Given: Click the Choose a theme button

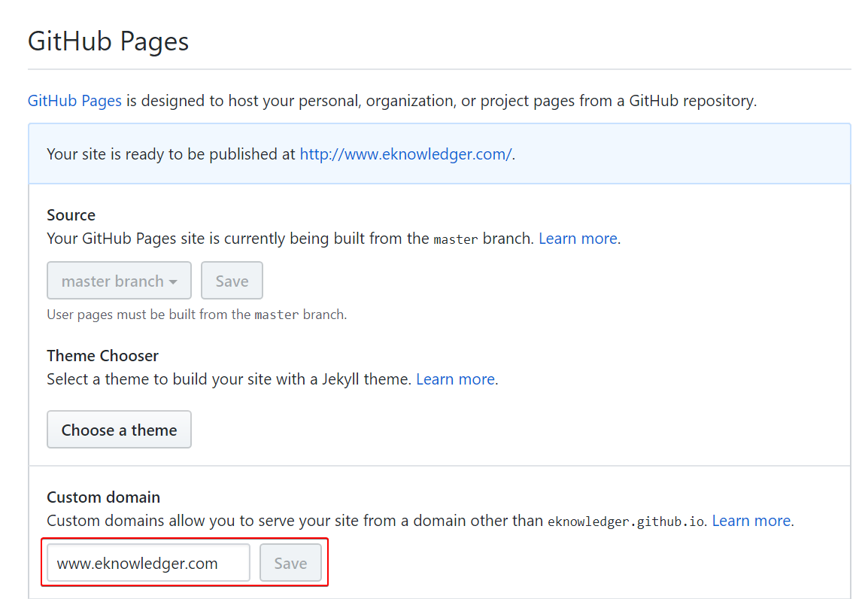Looking at the screenshot, I should 119,430.
